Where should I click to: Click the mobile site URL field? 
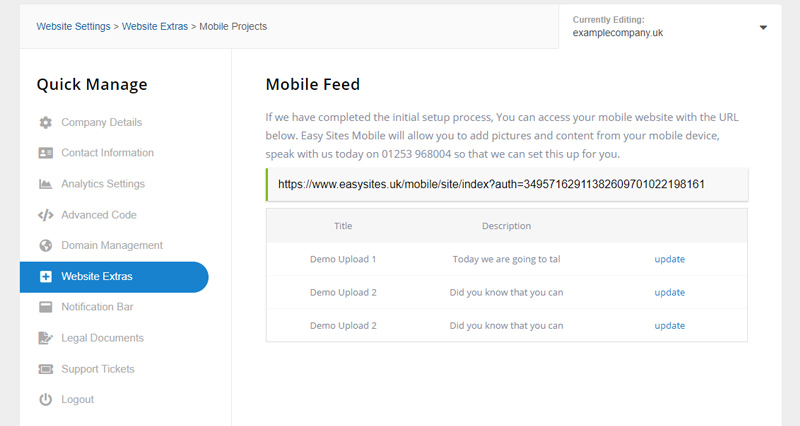(507, 185)
